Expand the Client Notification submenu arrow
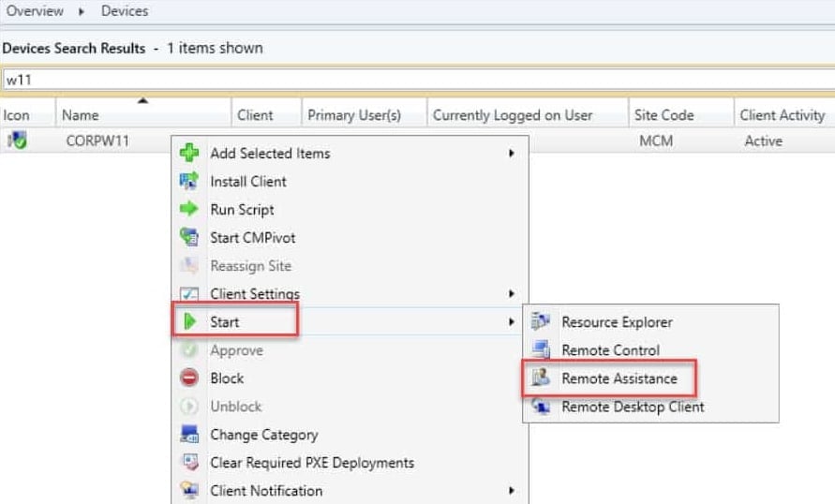 click(512, 491)
